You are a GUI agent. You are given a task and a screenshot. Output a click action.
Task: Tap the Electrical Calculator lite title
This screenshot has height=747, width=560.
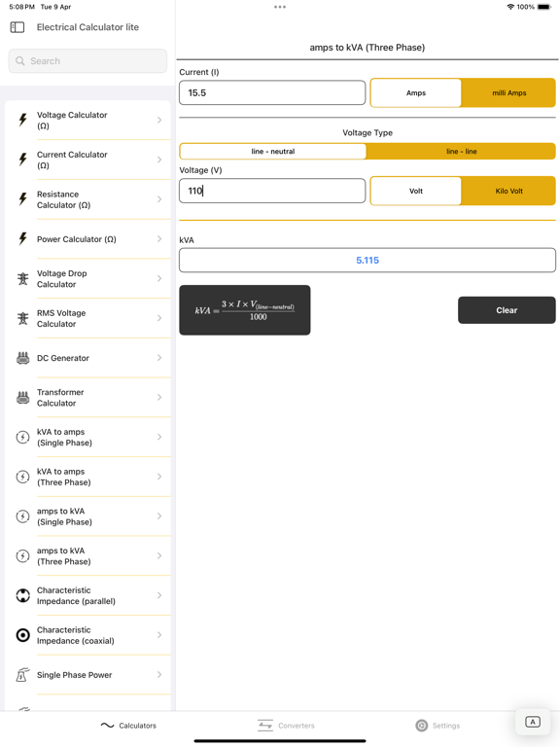click(87, 27)
